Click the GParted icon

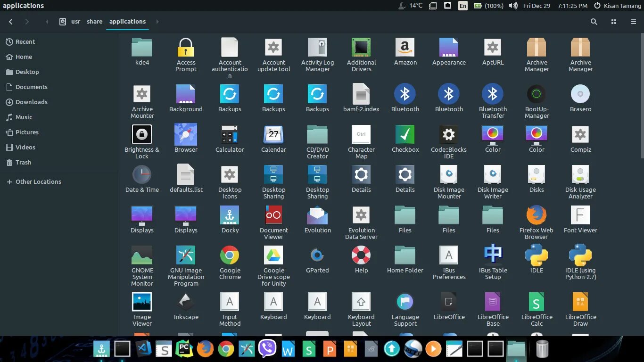tap(317, 255)
